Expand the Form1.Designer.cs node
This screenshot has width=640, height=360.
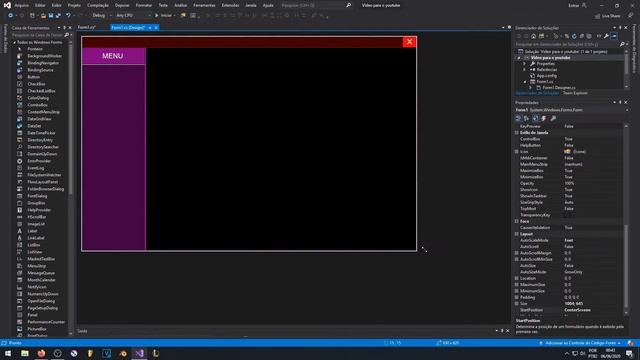tap(531, 88)
